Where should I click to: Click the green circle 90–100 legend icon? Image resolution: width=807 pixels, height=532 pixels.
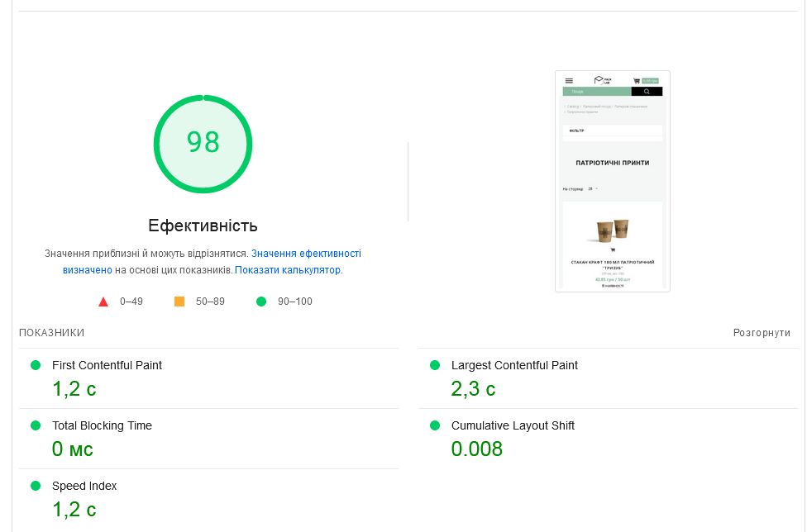point(261,302)
